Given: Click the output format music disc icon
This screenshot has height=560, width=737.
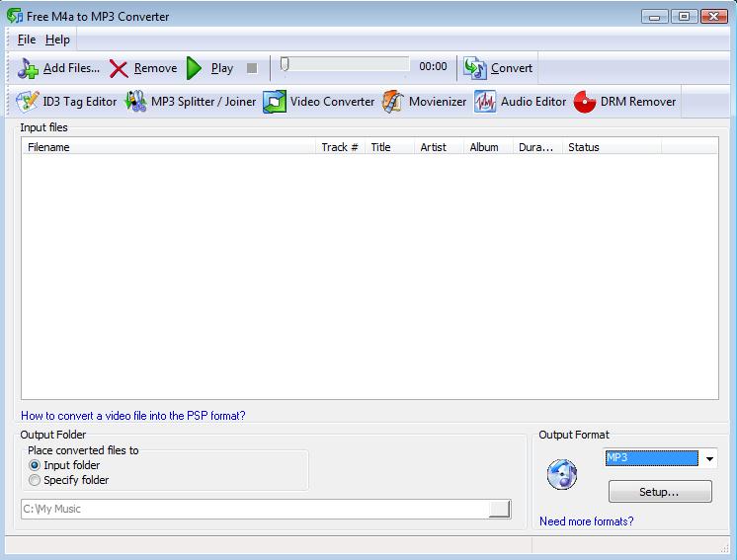Looking at the screenshot, I should pos(562,474).
